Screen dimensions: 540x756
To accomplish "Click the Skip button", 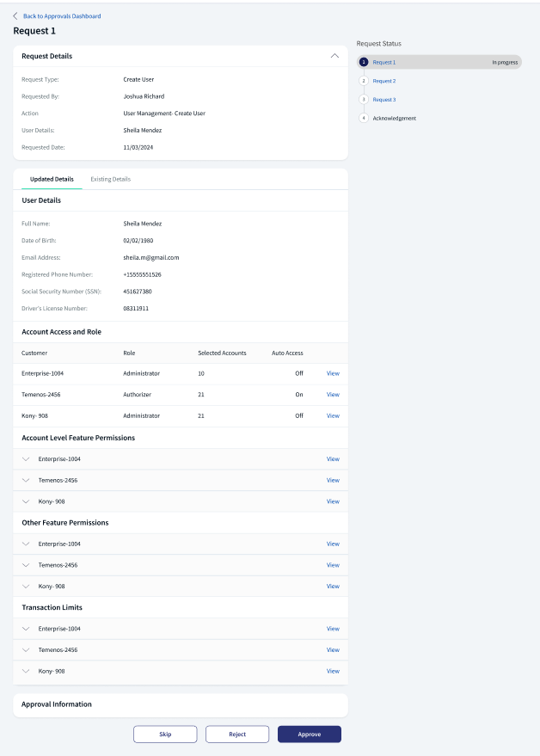I will pyautogui.click(x=165, y=734).
